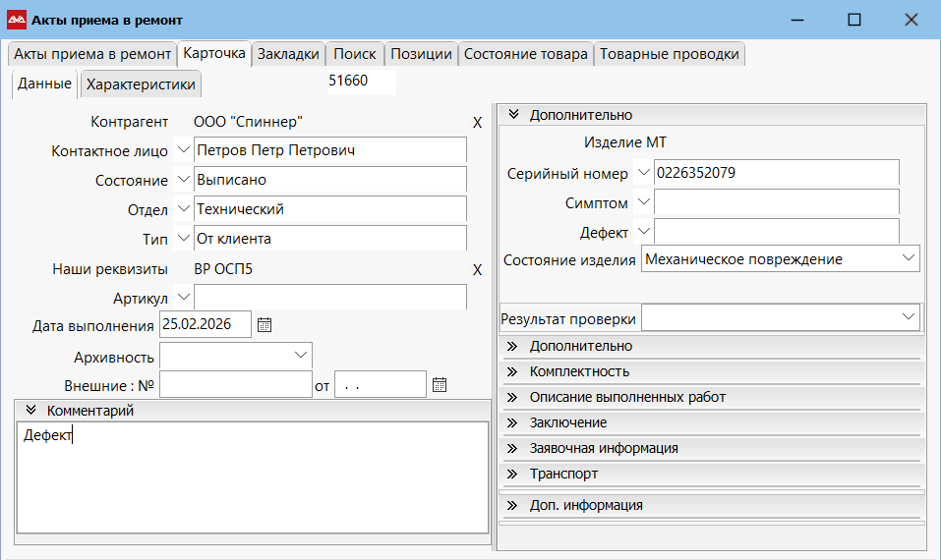Screen dimensions: 941x560
Task: Open Результат проверки dropdown
Action: [x=907, y=317]
